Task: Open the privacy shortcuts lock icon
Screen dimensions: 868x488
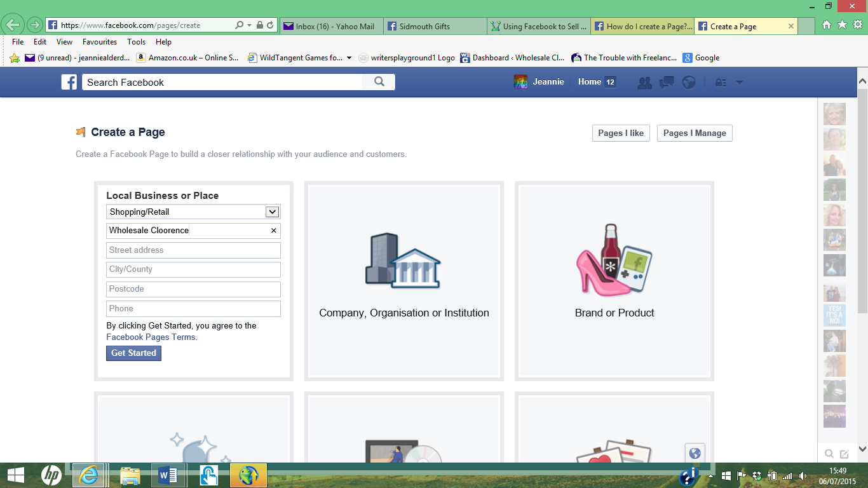Action: click(x=721, y=83)
